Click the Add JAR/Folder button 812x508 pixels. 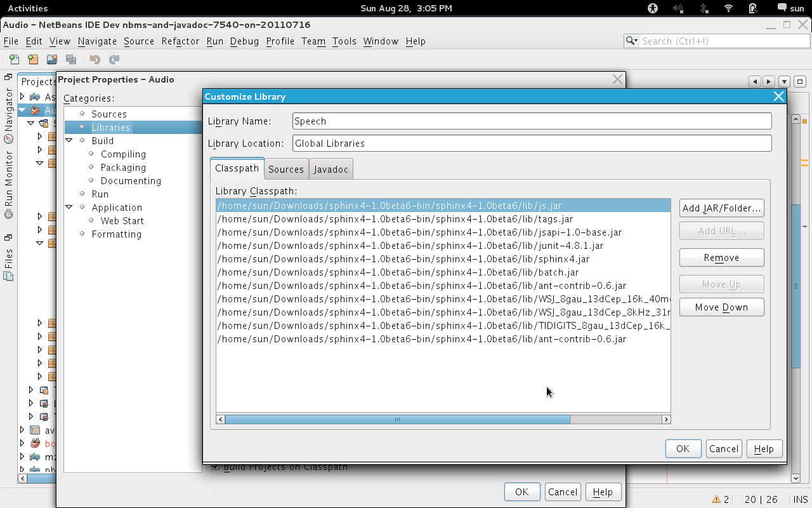pyautogui.click(x=721, y=208)
